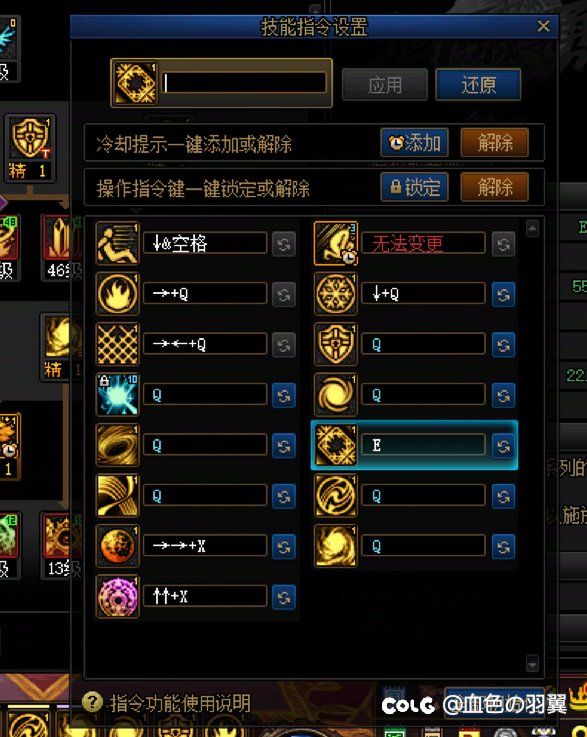The height and width of the screenshot is (737, 587).
Task: Select the shield skill icon in list
Action: tap(336, 345)
